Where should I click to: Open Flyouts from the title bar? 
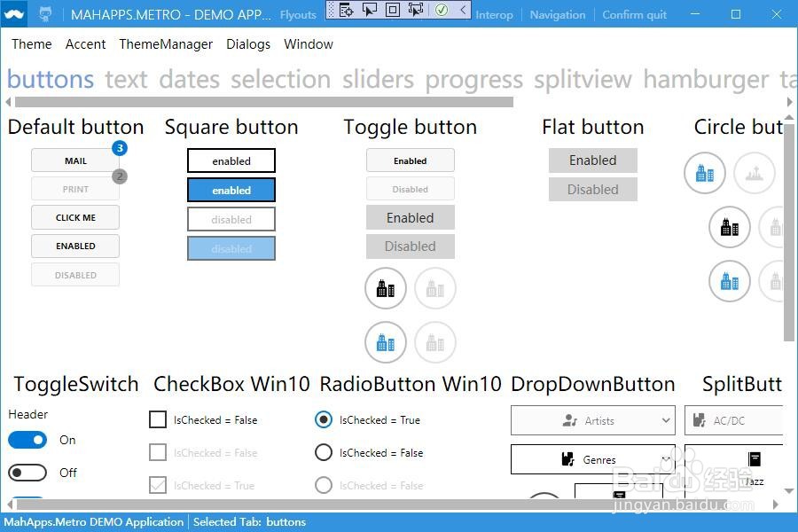tap(298, 15)
